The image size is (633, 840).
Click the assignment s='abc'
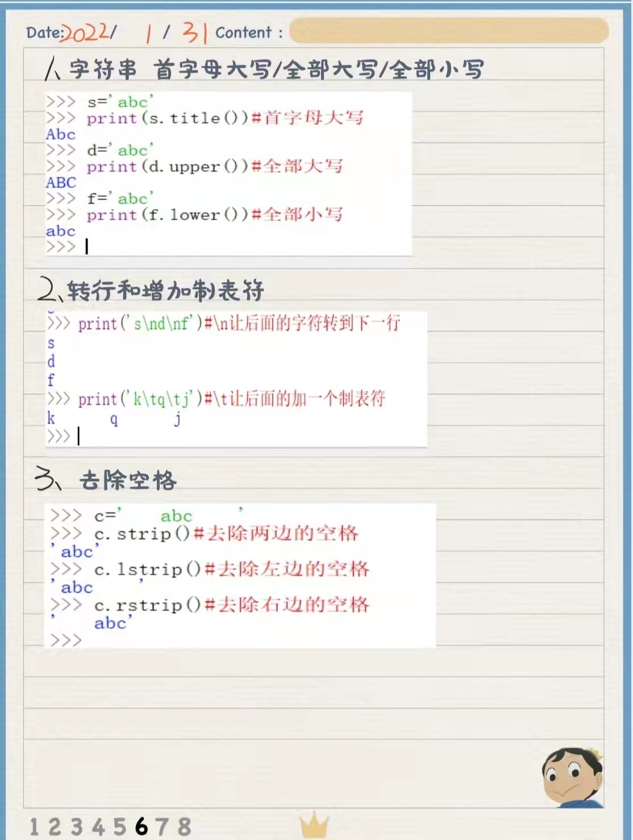click(x=120, y=102)
